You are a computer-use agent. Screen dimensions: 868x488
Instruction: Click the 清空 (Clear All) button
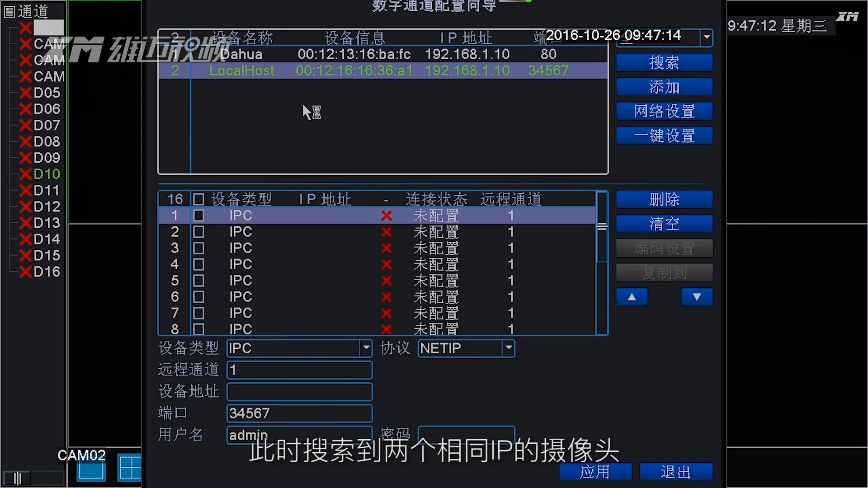(x=664, y=224)
